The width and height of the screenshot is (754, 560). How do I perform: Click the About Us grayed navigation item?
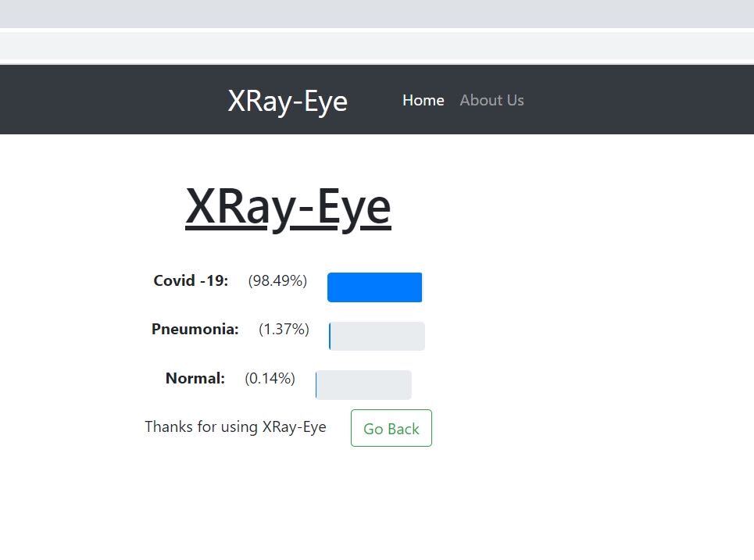(x=491, y=100)
